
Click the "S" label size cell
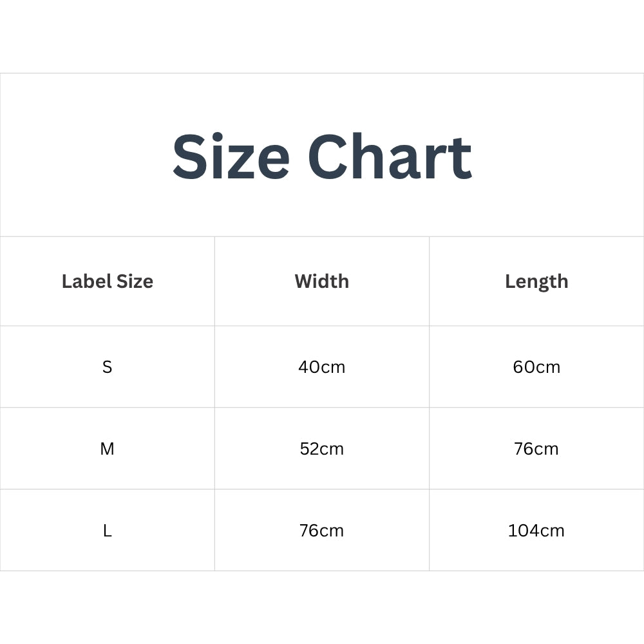[x=107, y=367]
